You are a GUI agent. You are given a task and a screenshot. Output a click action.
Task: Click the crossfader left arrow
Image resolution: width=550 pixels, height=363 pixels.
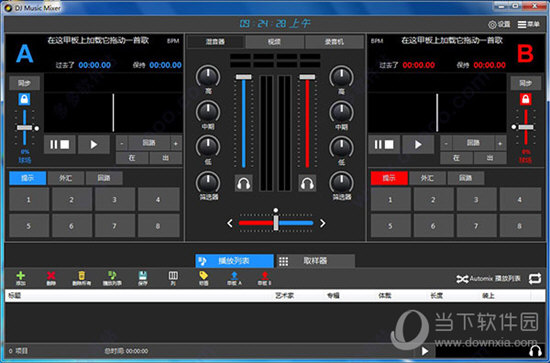tap(230, 223)
